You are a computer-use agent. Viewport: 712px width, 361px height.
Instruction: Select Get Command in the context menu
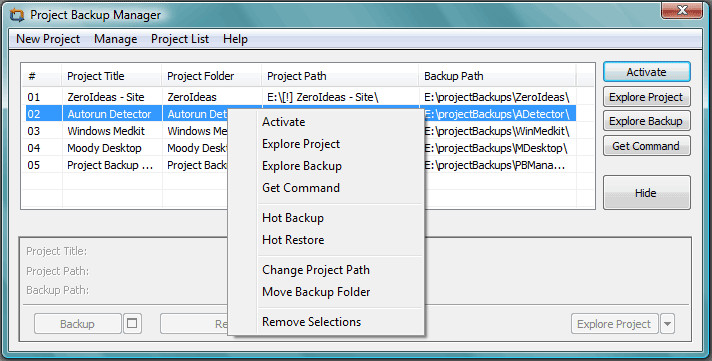click(x=301, y=188)
